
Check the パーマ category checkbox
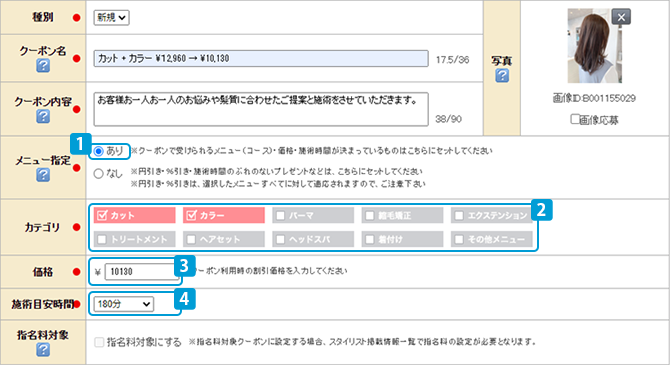280,215
